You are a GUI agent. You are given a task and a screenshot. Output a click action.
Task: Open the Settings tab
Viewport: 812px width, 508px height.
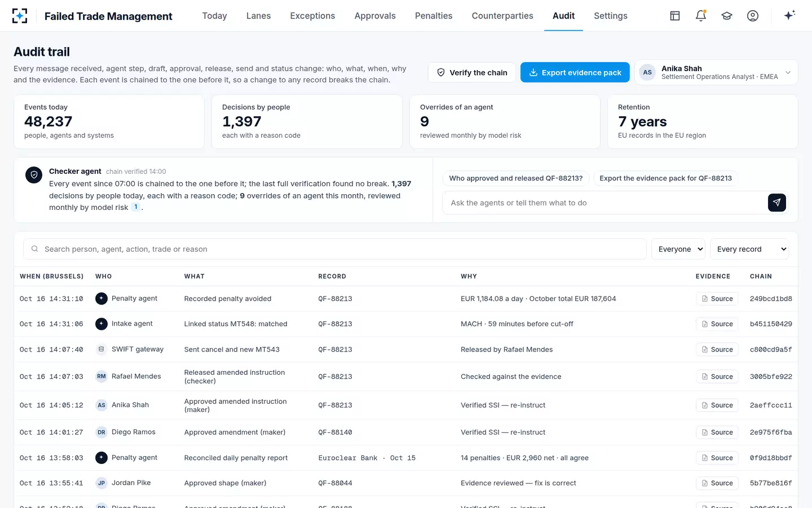(x=611, y=16)
